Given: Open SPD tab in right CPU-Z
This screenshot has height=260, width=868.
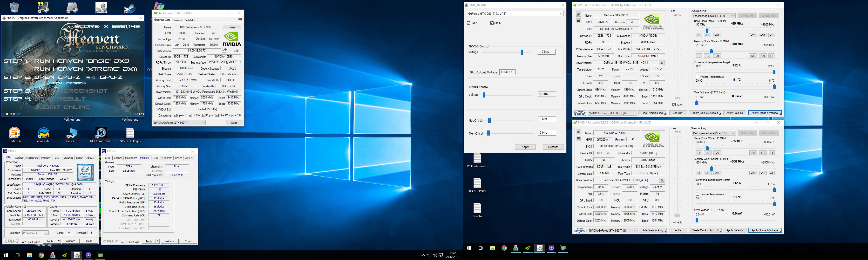Looking at the screenshot, I should point(156,158).
